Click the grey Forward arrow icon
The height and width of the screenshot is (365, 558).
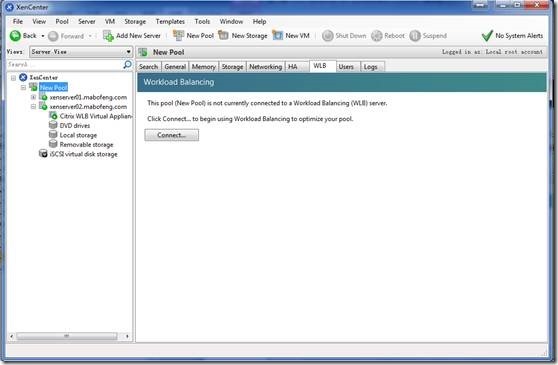(x=53, y=36)
